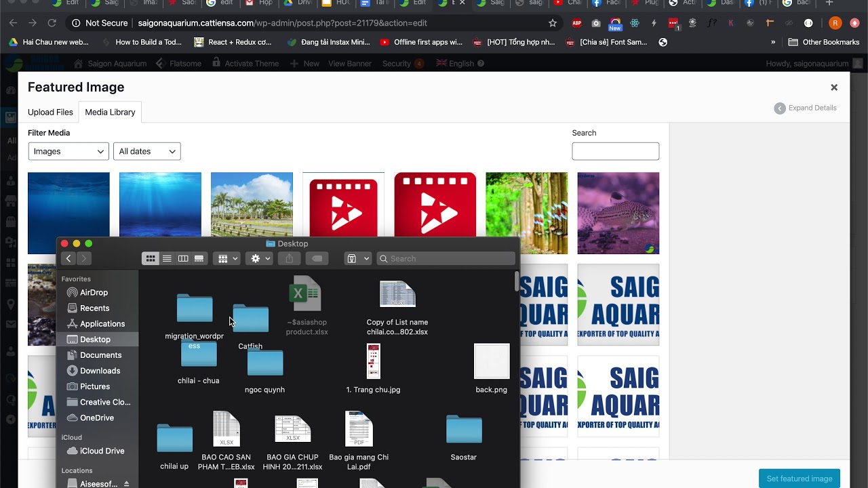Image resolution: width=868 pixels, height=488 pixels.
Task: Eject the Aiseesoft volume in sidebar
Action: coord(126,483)
